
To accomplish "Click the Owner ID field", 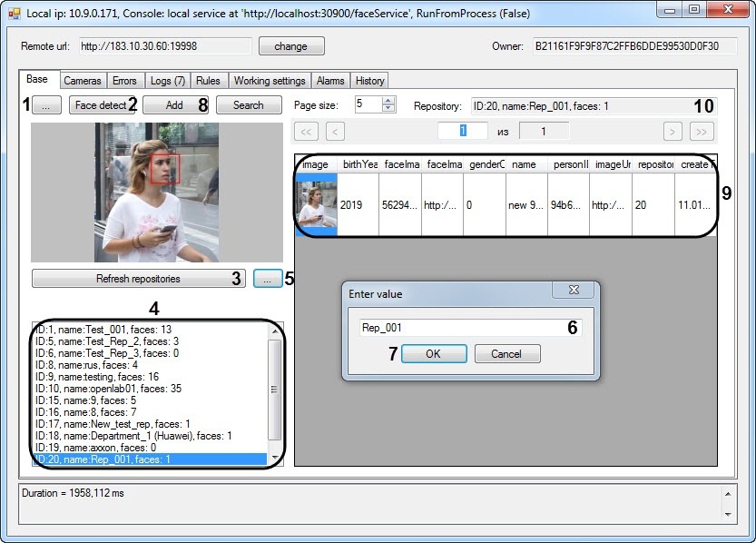I will (x=634, y=46).
